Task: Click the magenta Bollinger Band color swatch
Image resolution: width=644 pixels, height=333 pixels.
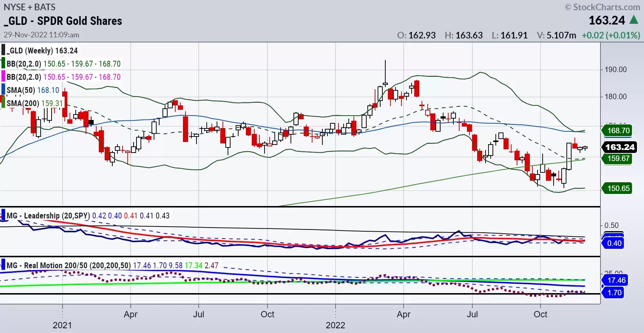Action: [3, 76]
